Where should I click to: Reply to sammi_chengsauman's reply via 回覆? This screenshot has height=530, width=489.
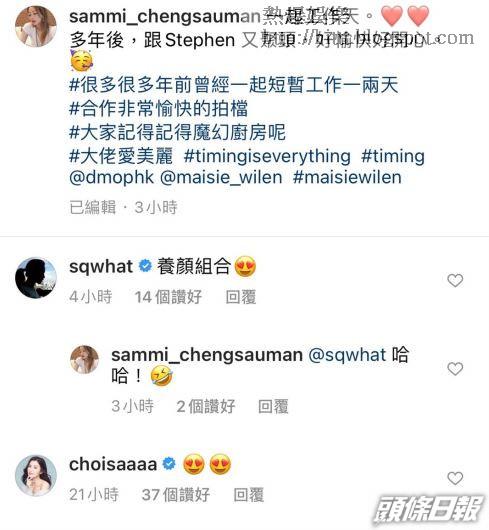coord(273,406)
